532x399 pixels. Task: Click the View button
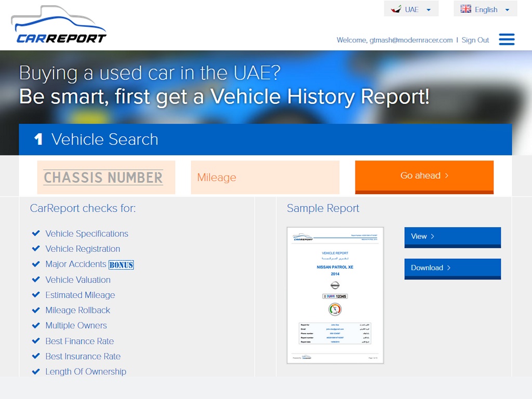(452, 236)
